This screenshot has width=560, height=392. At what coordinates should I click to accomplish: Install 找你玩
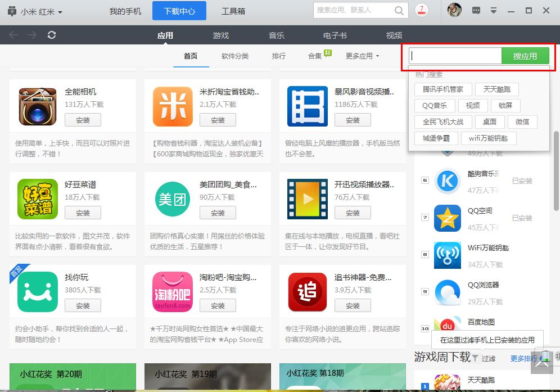(83, 306)
